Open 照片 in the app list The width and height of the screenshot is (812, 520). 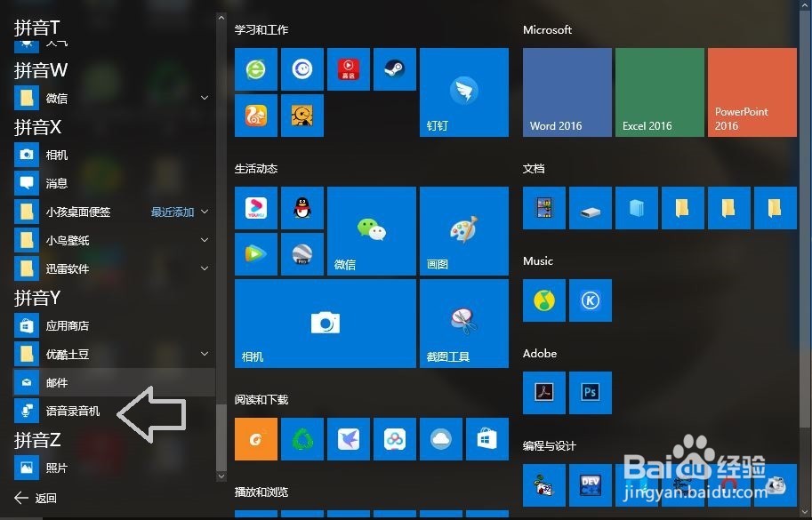click(114, 468)
